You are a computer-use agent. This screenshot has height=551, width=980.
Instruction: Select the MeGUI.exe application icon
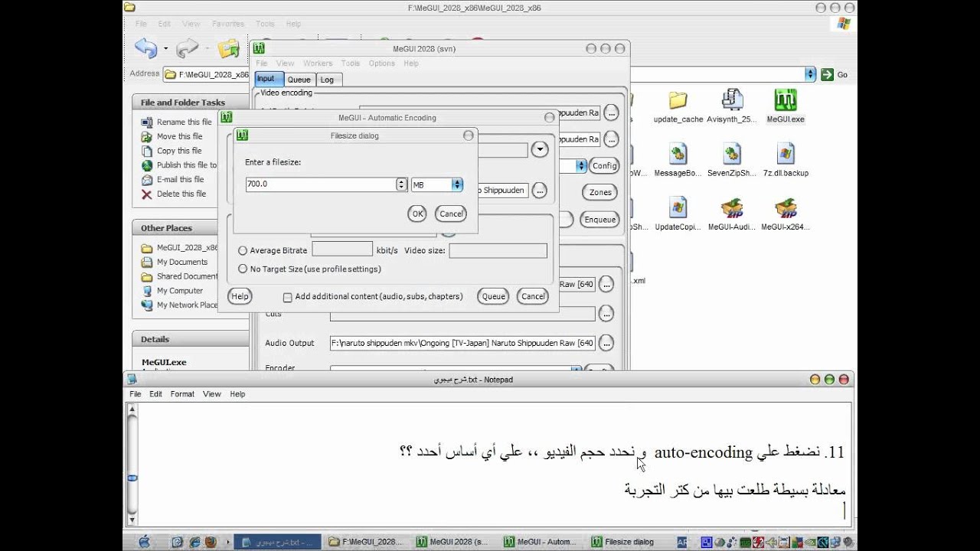point(786,100)
